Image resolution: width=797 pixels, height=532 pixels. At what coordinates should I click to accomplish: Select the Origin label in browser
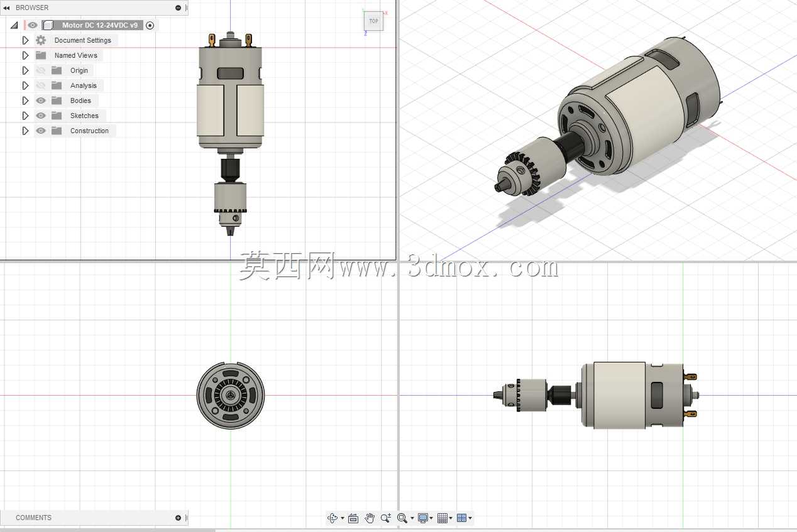pyautogui.click(x=79, y=70)
